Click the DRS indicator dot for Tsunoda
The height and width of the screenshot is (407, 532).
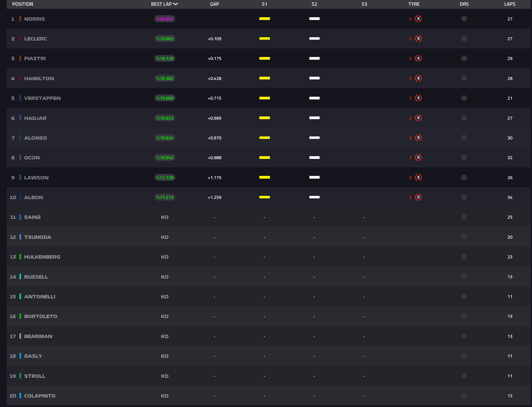464,237
